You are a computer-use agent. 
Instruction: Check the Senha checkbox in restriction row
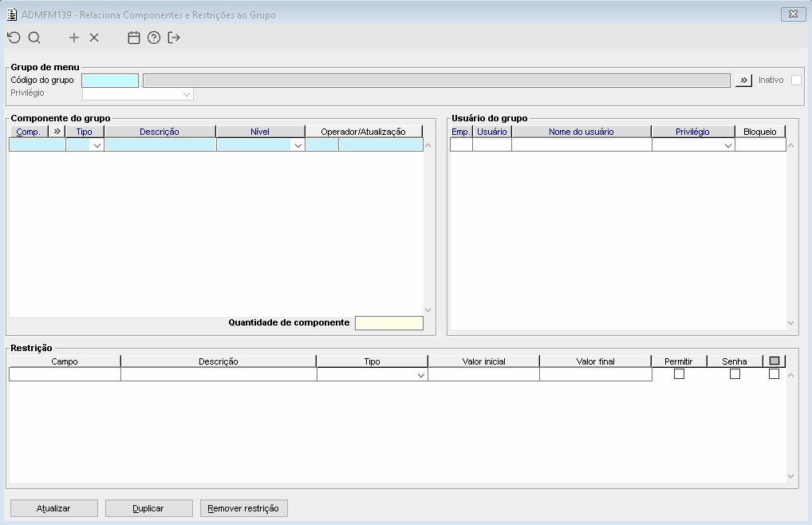tap(735, 374)
